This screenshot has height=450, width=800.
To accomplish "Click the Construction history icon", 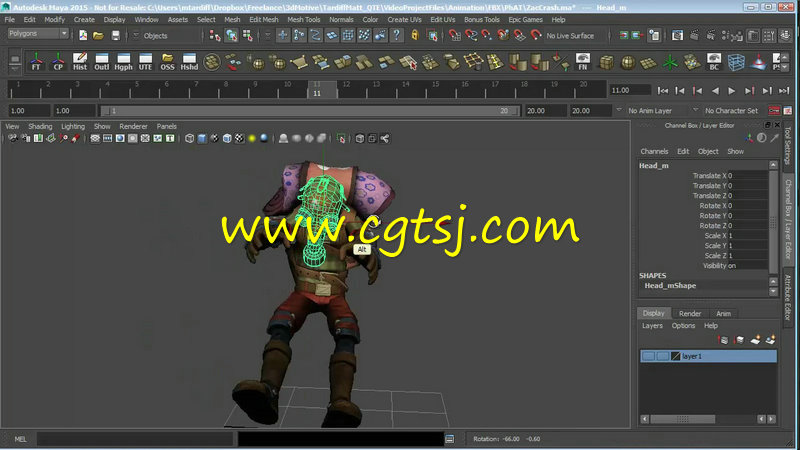I will 655,35.
